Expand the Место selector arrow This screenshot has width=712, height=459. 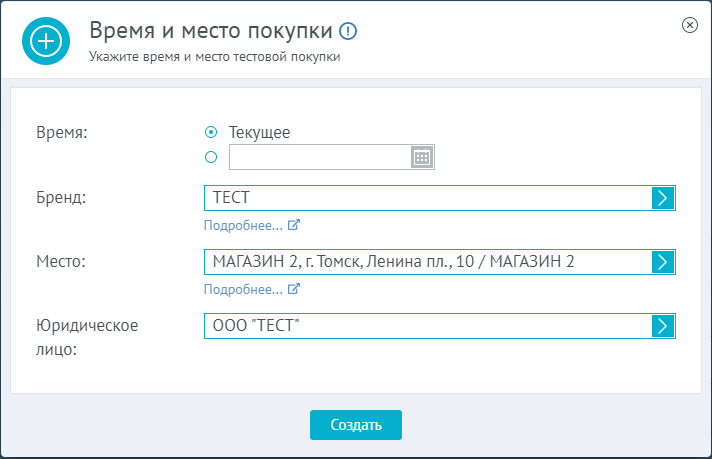pyautogui.click(x=663, y=262)
